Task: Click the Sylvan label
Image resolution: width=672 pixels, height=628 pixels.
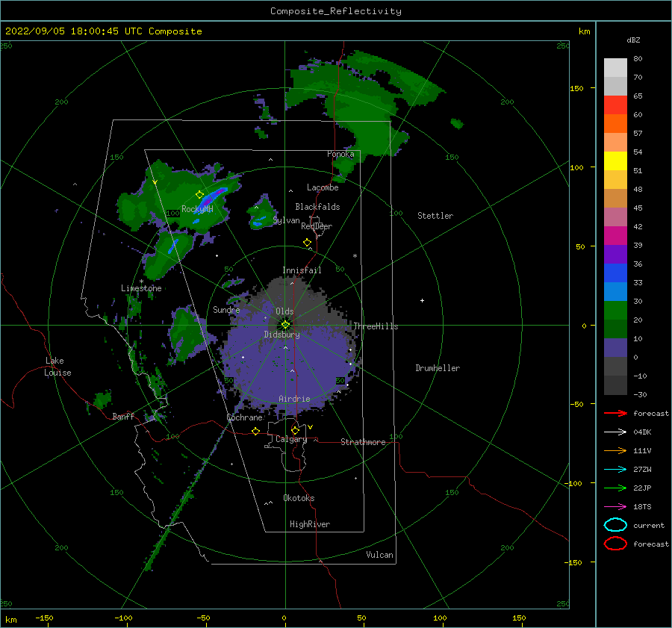Action: [286, 220]
